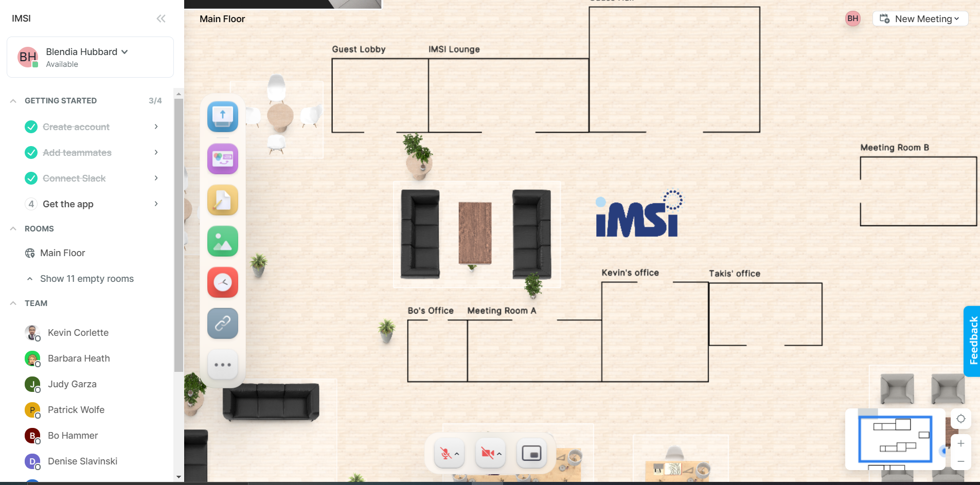Expand arrow next to Create account
This screenshot has width=980, height=485.
click(156, 127)
